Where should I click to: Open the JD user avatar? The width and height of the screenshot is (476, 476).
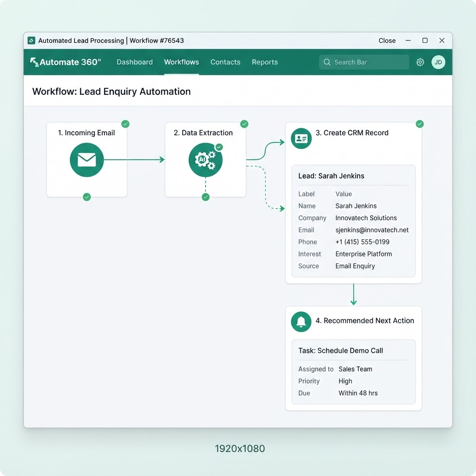pyautogui.click(x=438, y=62)
